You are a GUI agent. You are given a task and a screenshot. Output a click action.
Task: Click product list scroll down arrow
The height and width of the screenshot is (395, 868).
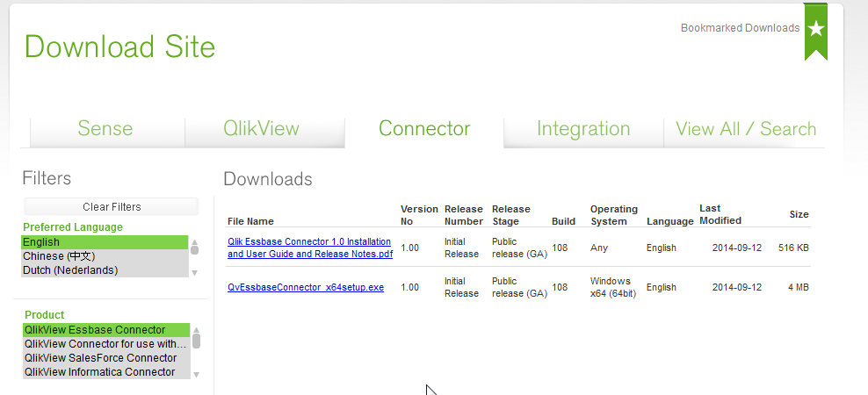[x=196, y=375]
